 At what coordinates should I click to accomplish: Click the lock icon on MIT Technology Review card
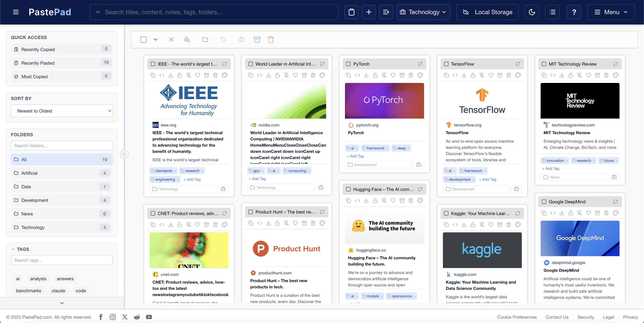pyautogui.click(x=571, y=75)
